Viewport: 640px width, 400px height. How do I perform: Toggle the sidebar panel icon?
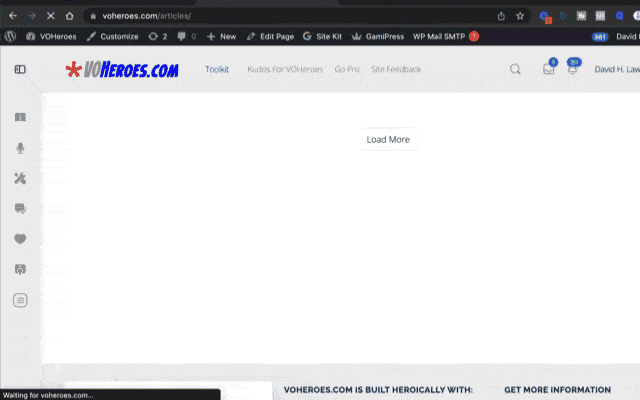tap(20, 70)
